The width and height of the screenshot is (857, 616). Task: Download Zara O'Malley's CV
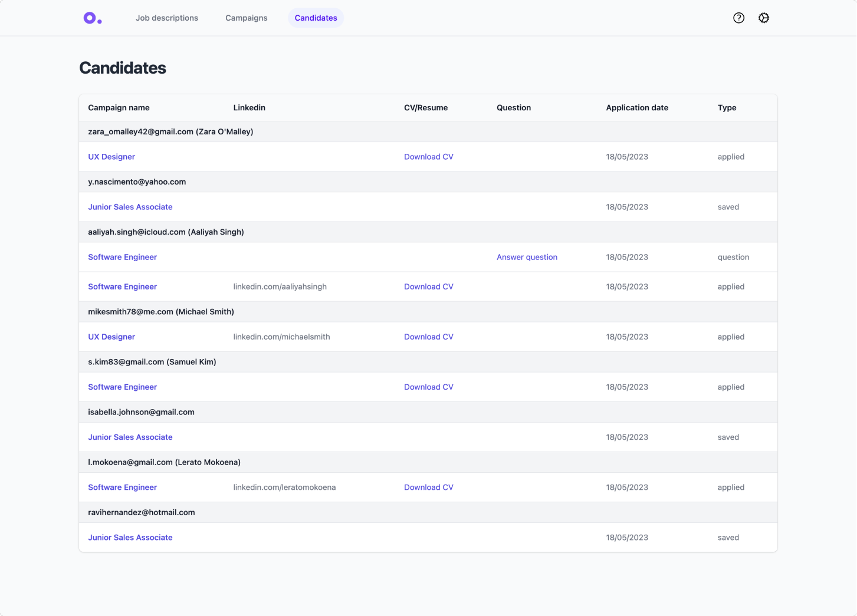click(429, 156)
